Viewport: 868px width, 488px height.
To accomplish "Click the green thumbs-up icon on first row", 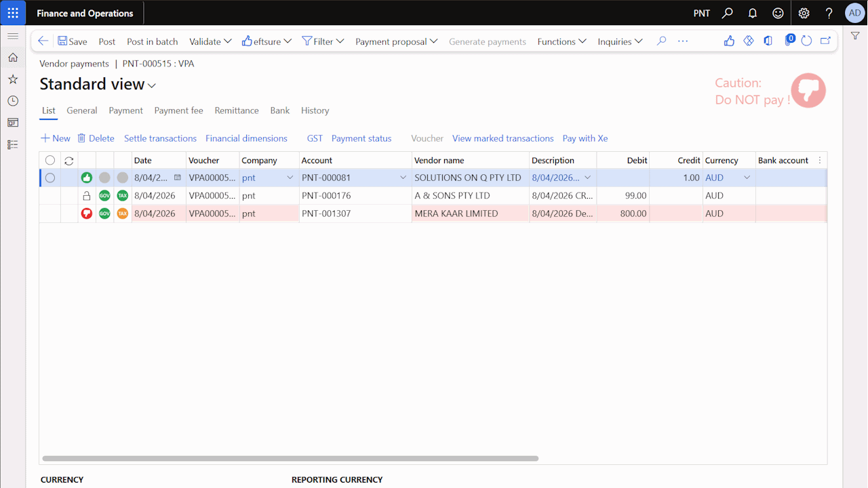I will pyautogui.click(x=87, y=178).
